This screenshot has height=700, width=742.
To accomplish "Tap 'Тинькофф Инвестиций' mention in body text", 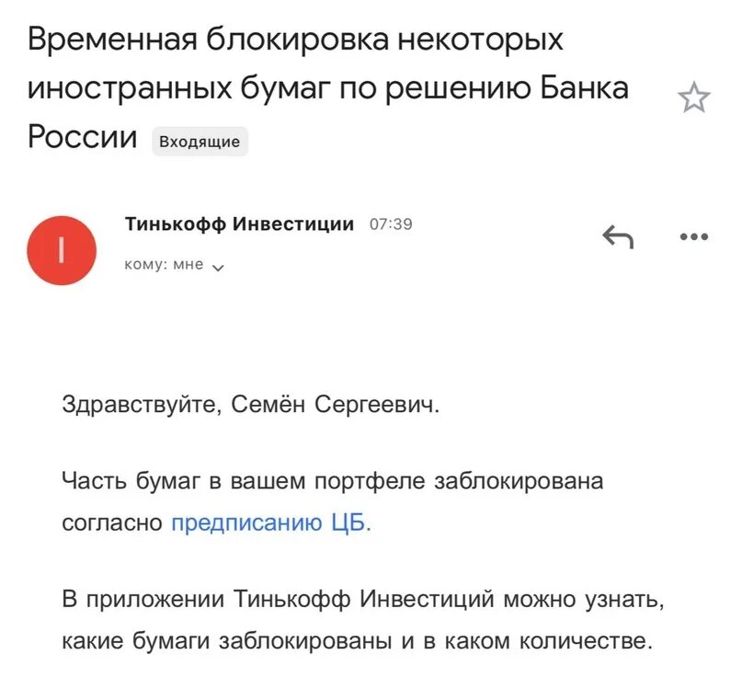I will click(x=364, y=599).
